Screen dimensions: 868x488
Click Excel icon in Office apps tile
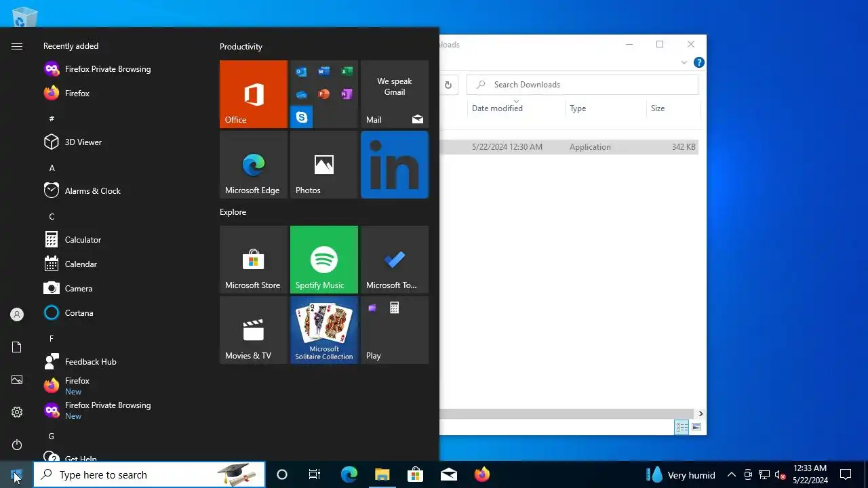(347, 71)
